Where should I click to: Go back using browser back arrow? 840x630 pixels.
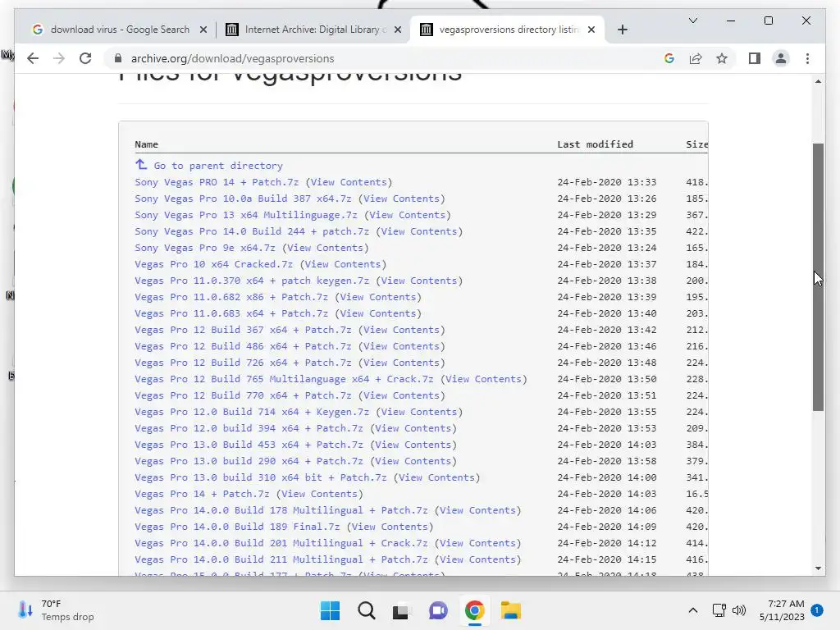coord(33,58)
